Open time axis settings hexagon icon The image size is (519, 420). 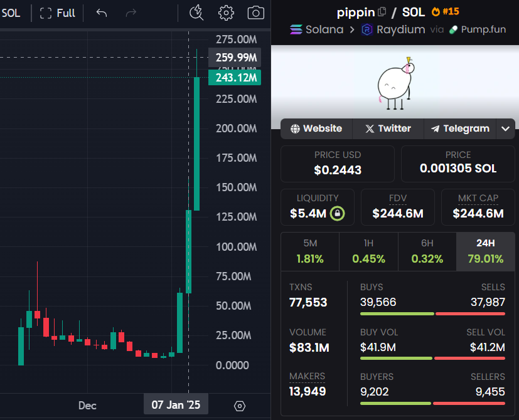[240, 406]
